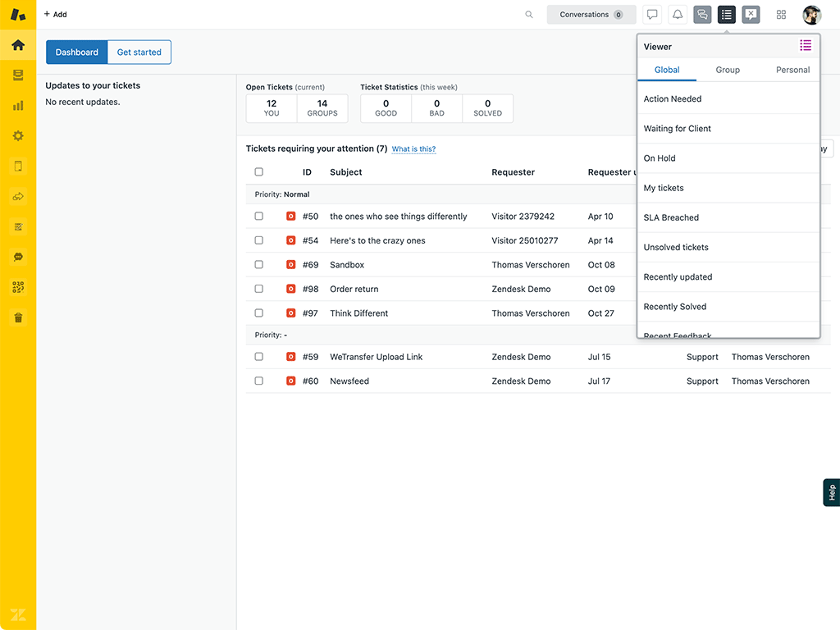Open the user profile avatar
Screen dimensions: 840x630
[x=811, y=15]
